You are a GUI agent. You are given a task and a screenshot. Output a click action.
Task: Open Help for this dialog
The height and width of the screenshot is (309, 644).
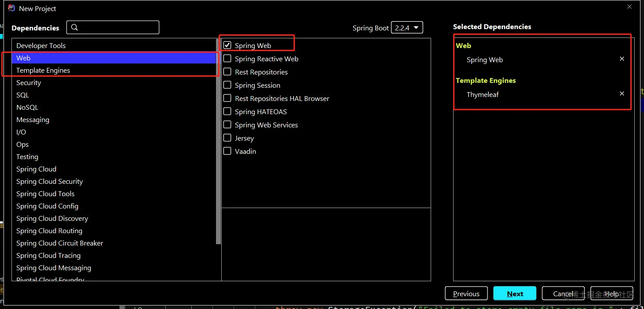point(612,294)
